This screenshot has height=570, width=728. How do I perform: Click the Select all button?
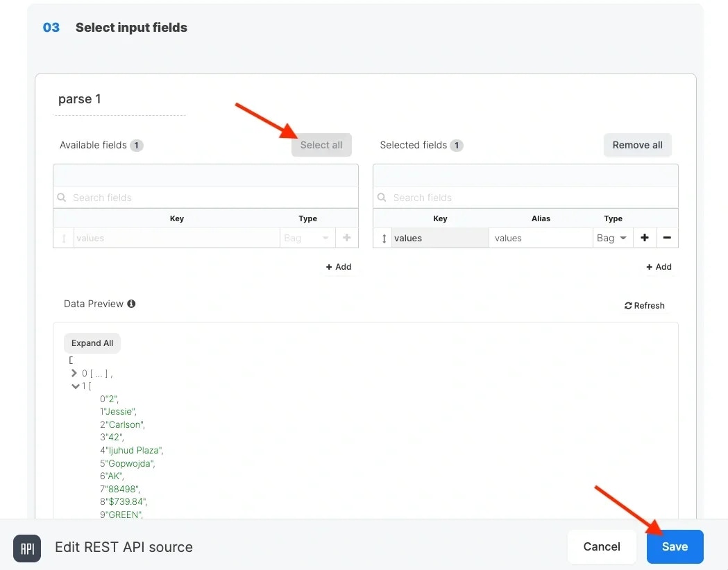pyautogui.click(x=321, y=145)
